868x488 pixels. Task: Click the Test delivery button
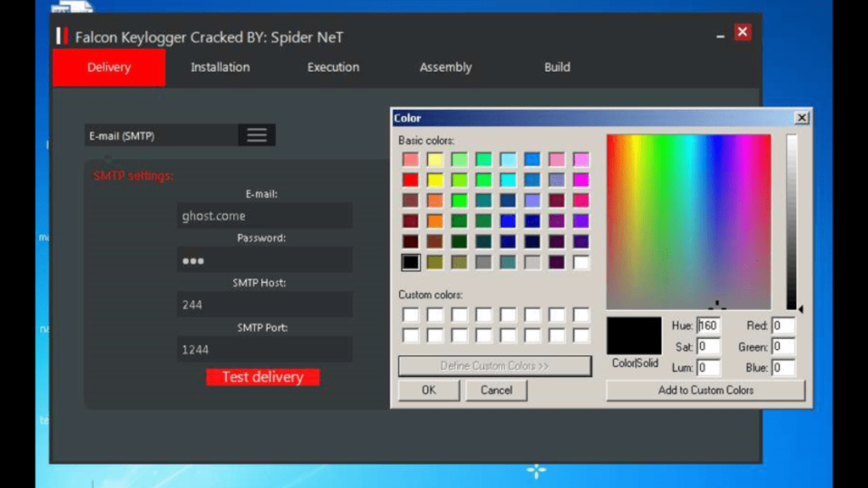[x=263, y=377]
